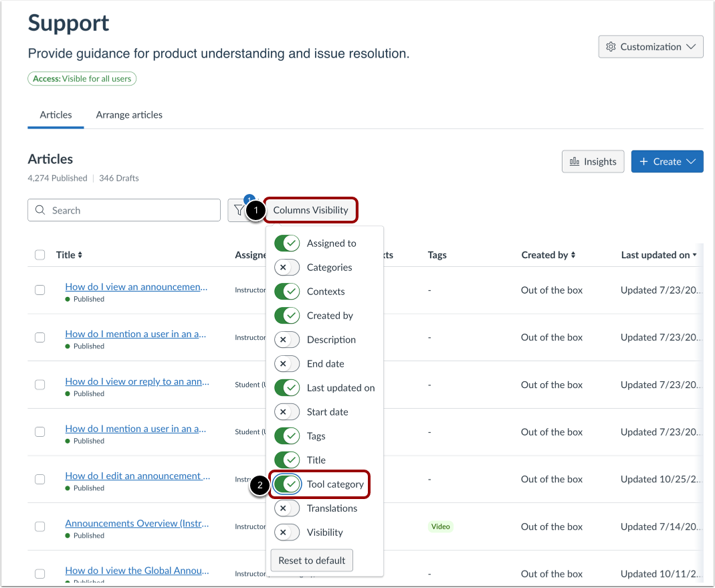
Task: Enable the Categories column toggle
Action: (x=287, y=268)
